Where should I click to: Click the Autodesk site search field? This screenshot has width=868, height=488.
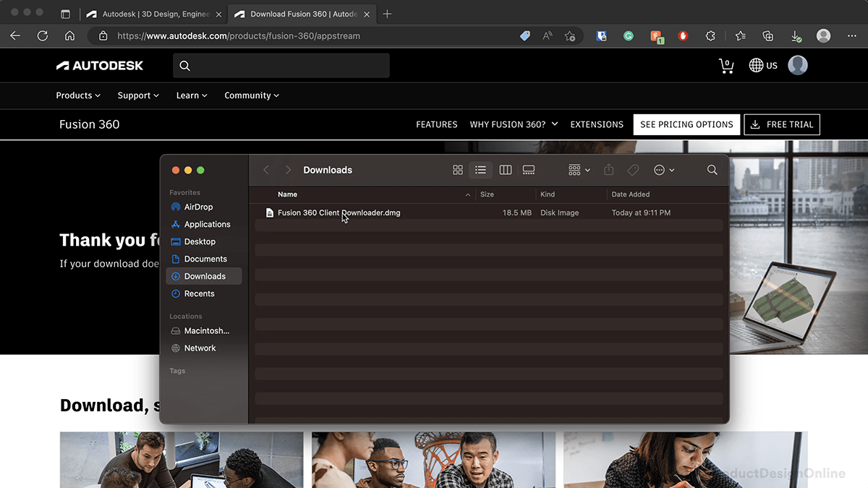[x=281, y=66]
